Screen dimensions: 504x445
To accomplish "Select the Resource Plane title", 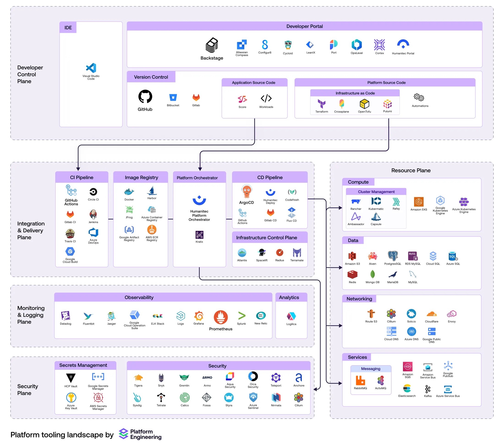I will [x=411, y=170].
